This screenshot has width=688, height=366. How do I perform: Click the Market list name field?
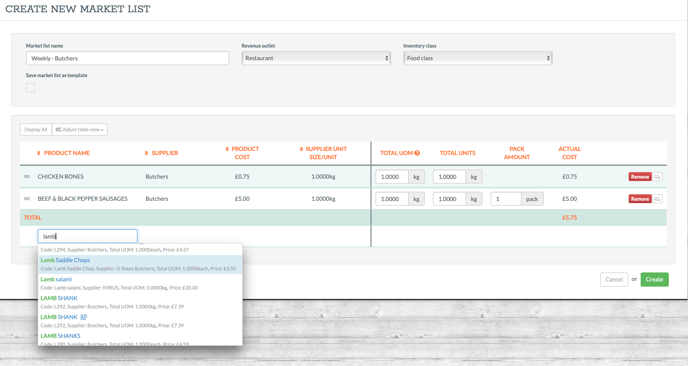[127, 58]
